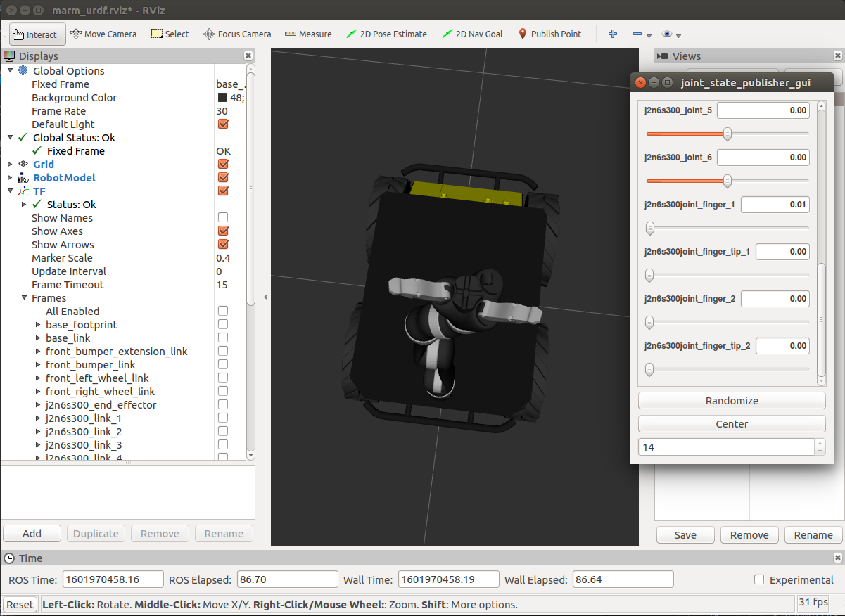Screen dimensions: 845x616
Task: Expand the j2n6s300_end_effector frame
Action: pos(38,405)
